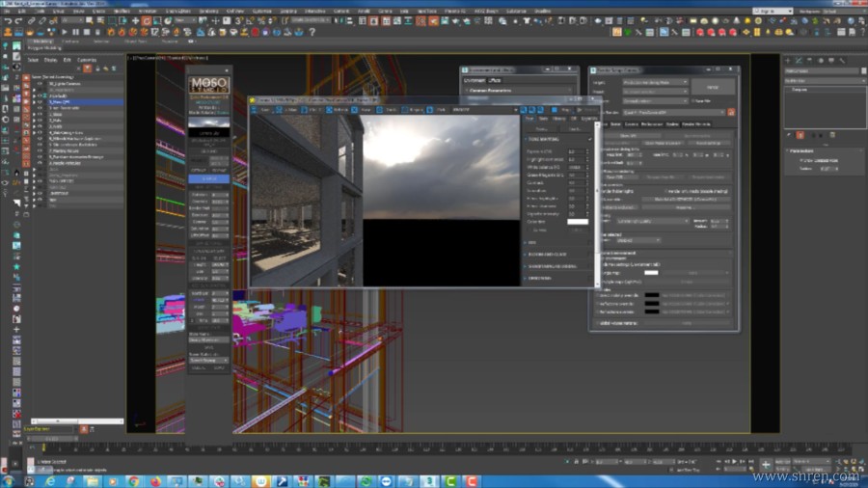This screenshot has height=488, width=868.
Task: Open the Hierarchy tab in command panel
Action: [x=809, y=61]
